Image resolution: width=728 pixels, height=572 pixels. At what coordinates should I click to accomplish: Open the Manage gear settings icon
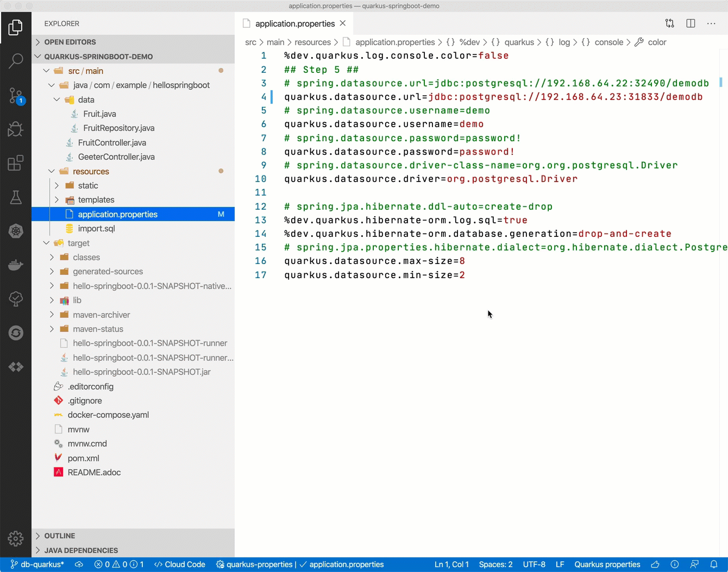click(x=16, y=538)
